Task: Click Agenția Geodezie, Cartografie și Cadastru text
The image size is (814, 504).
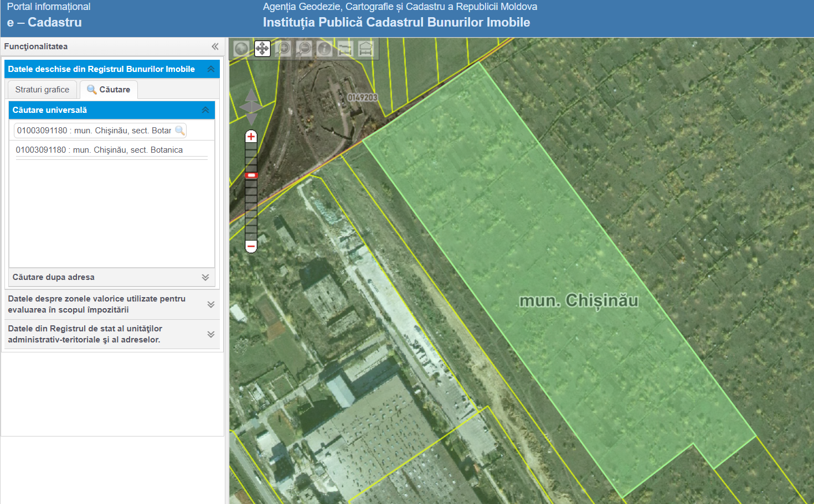Action: (x=400, y=7)
